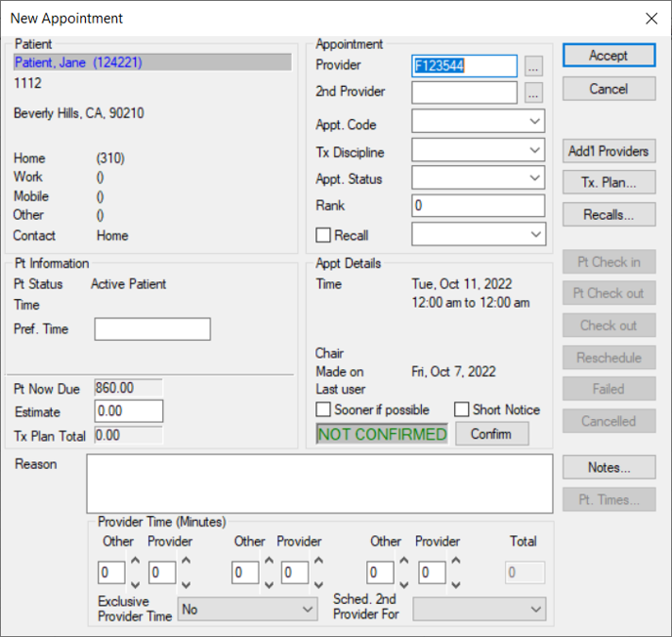Click into the Reason text area
The height and width of the screenshot is (637, 672).
tap(319, 483)
